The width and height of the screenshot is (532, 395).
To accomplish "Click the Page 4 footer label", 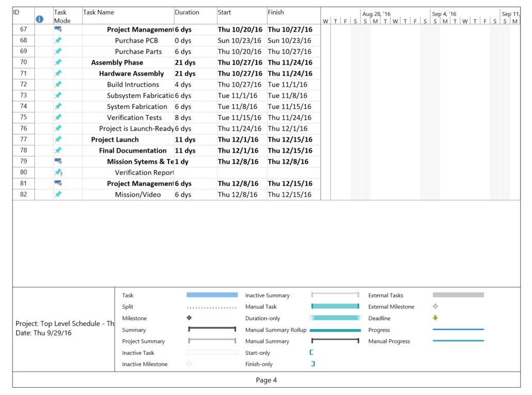I will 266,380.
